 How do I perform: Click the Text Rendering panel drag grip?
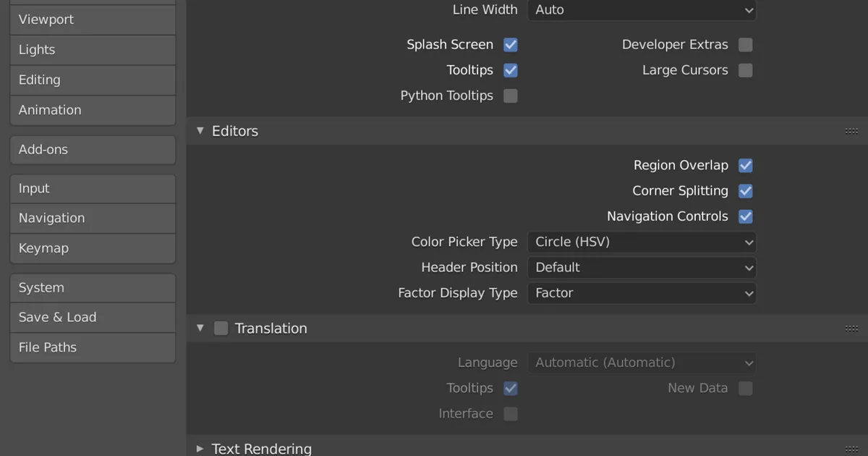(x=851, y=449)
